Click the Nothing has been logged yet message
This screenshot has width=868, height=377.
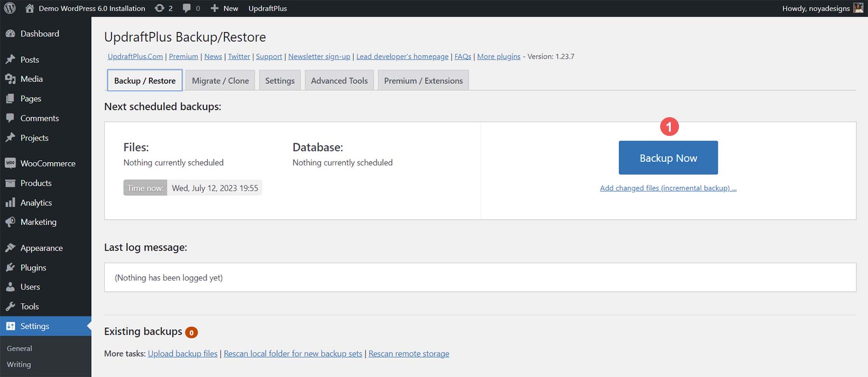point(169,278)
